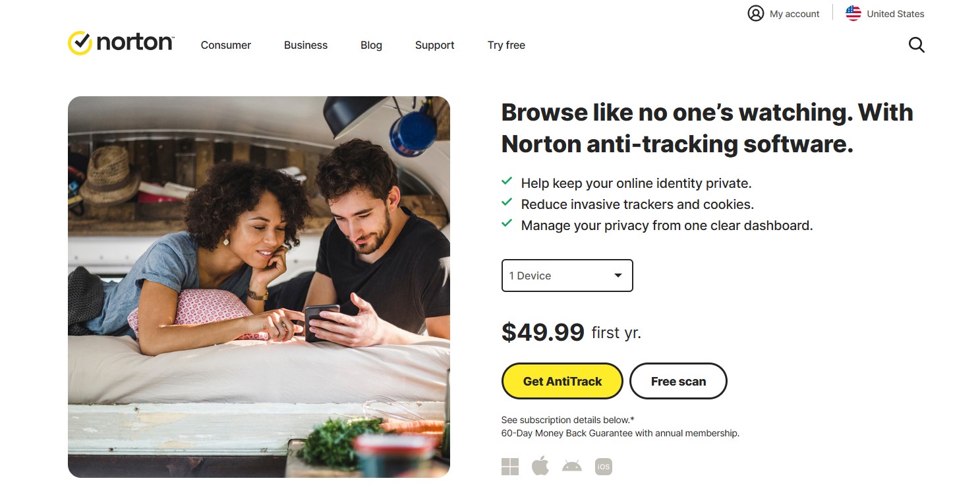
Task: Open the 1 Device dropdown
Action: coord(567,276)
